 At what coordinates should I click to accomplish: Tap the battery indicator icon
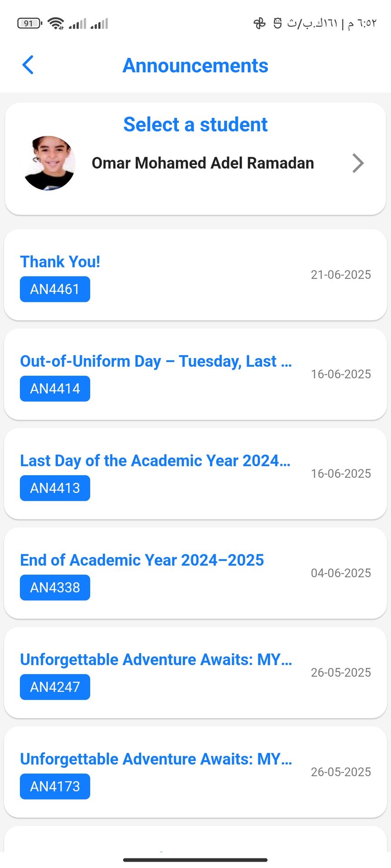click(x=29, y=23)
